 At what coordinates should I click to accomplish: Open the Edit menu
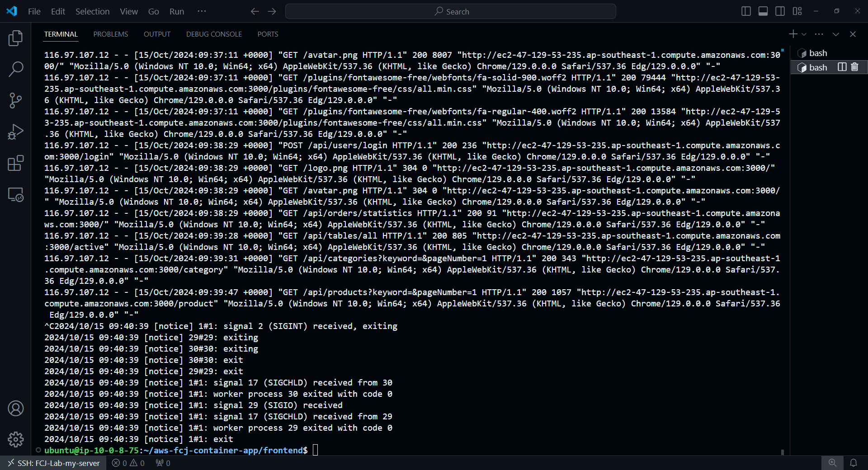(58, 11)
